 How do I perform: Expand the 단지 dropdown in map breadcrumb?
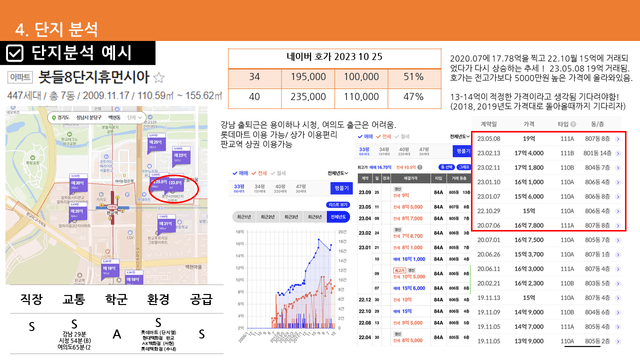pyautogui.click(x=135, y=118)
